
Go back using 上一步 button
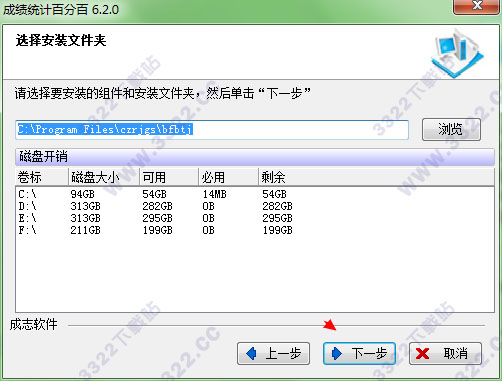click(x=273, y=353)
